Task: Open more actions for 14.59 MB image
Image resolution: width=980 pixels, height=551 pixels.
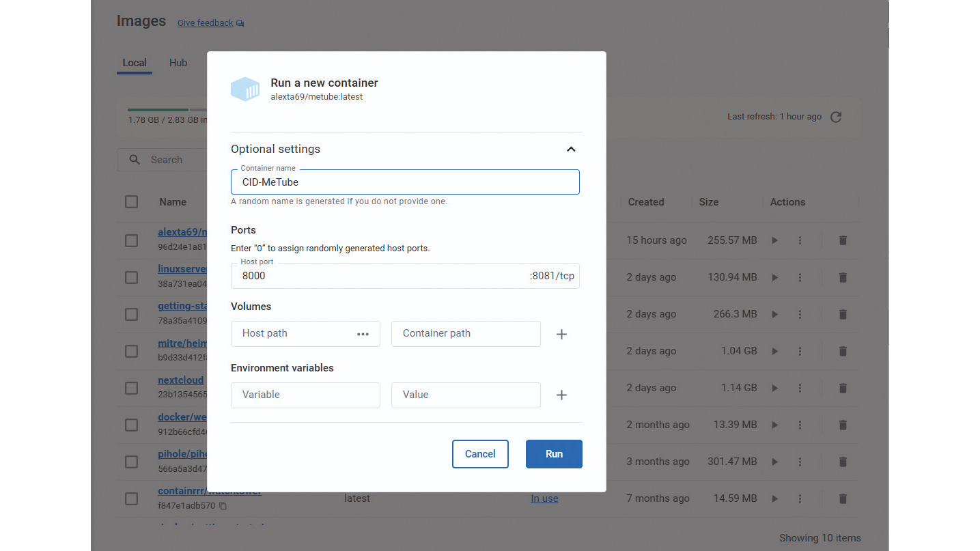Action: click(x=800, y=498)
